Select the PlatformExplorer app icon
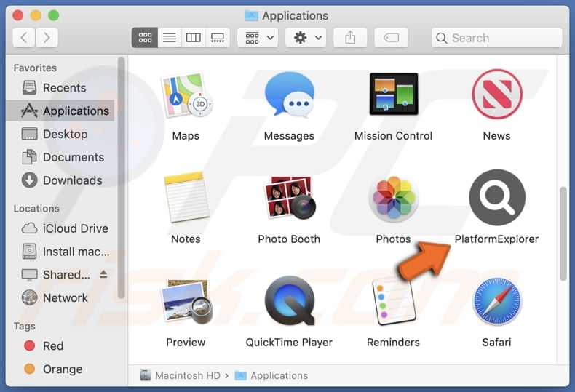 click(x=497, y=198)
